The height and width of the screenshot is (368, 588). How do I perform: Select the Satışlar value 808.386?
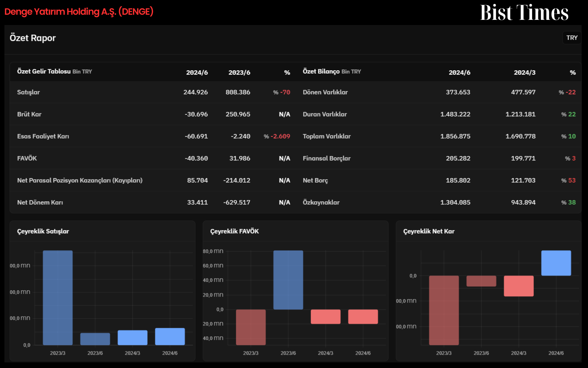point(238,92)
